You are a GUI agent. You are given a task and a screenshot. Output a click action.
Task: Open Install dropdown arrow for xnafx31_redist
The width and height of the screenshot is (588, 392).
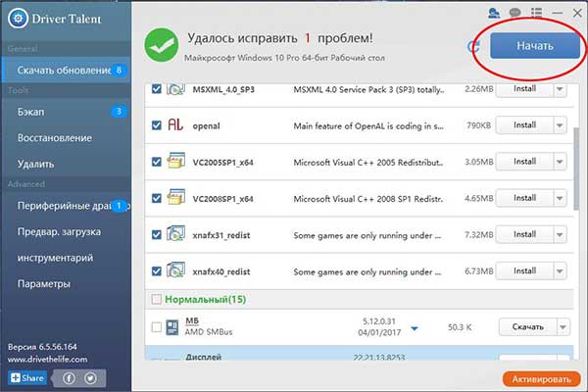pos(560,235)
